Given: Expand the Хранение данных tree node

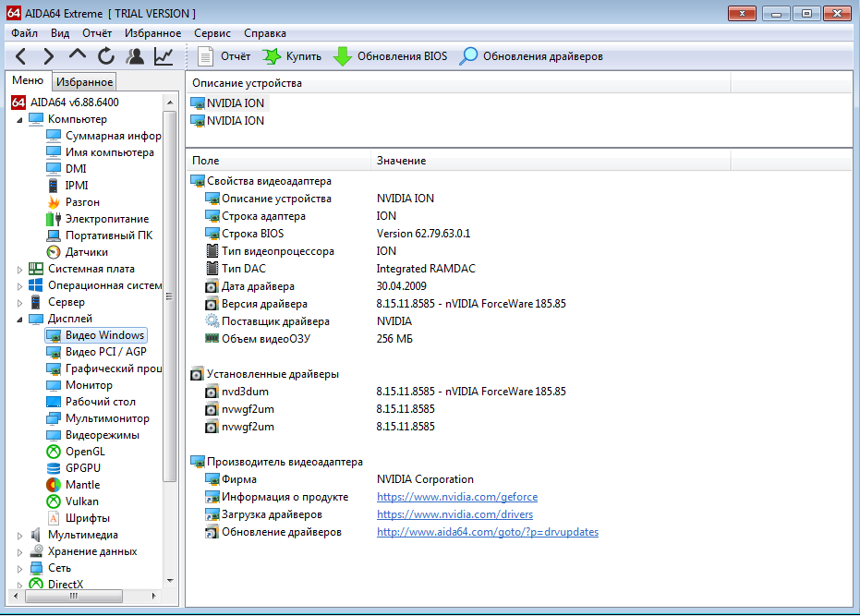Looking at the screenshot, I should [x=19, y=552].
